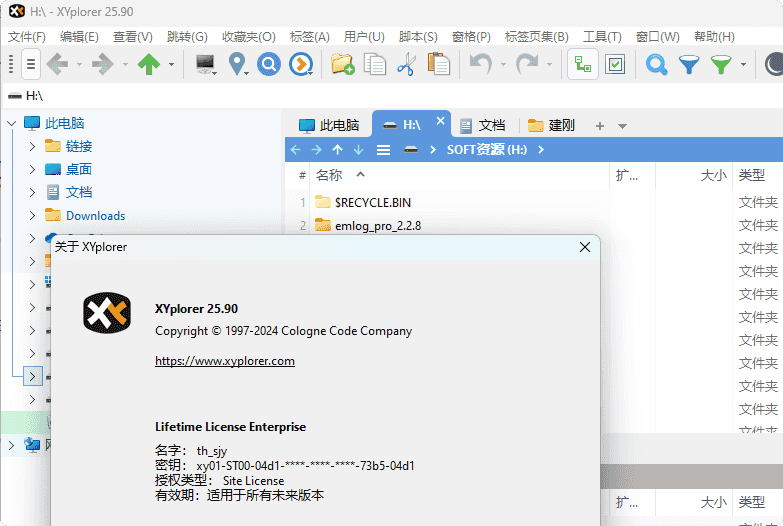Open the 文件(F) menu
The height and width of the screenshot is (526, 783).
26,36
